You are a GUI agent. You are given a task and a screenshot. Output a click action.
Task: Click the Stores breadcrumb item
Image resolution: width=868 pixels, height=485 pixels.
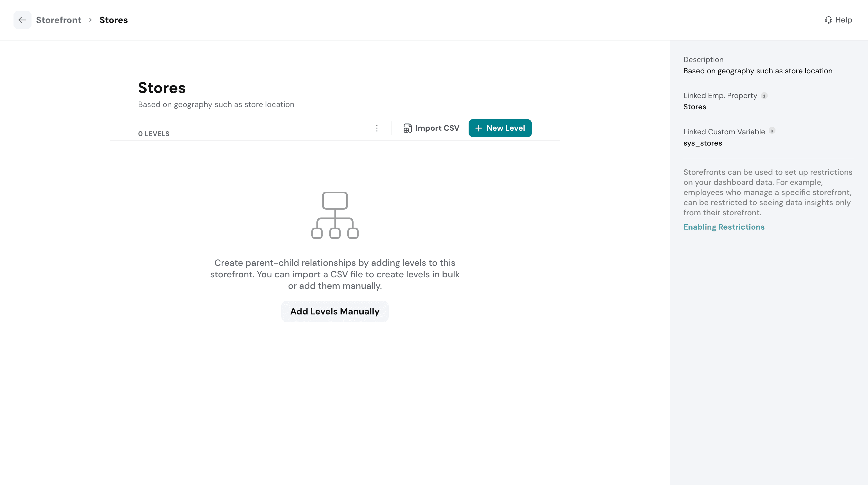pyautogui.click(x=114, y=20)
